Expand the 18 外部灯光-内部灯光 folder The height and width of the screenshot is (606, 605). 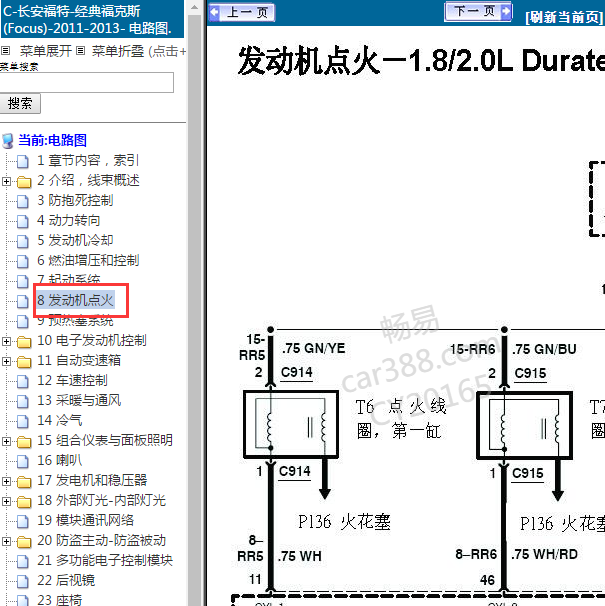6,501
